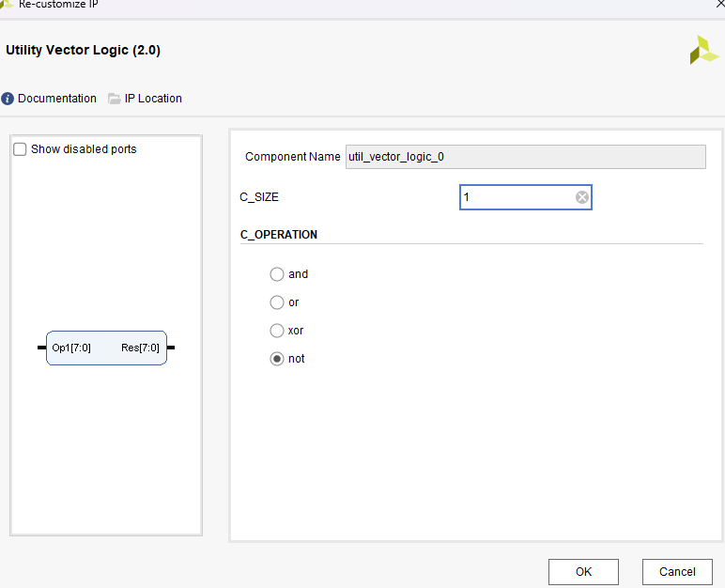Clear the C_SIZE field with the X icon

pyautogui.click(x=581, y=197)
